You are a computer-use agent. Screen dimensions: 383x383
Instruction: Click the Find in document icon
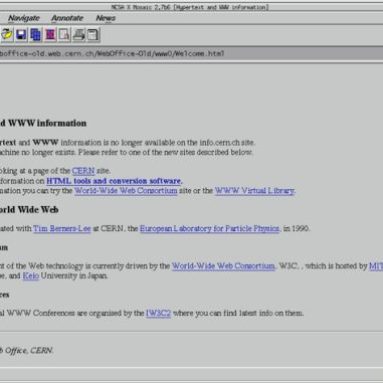[64, 35]
